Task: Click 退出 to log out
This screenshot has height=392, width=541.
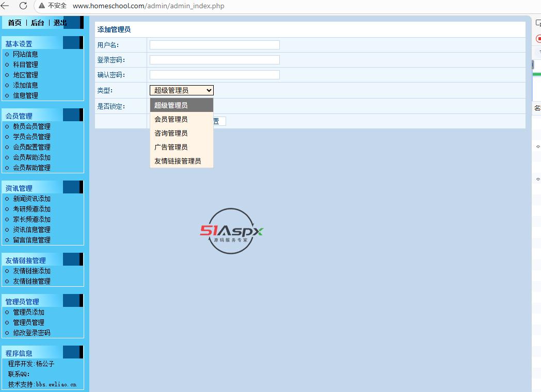Action: 60,23
